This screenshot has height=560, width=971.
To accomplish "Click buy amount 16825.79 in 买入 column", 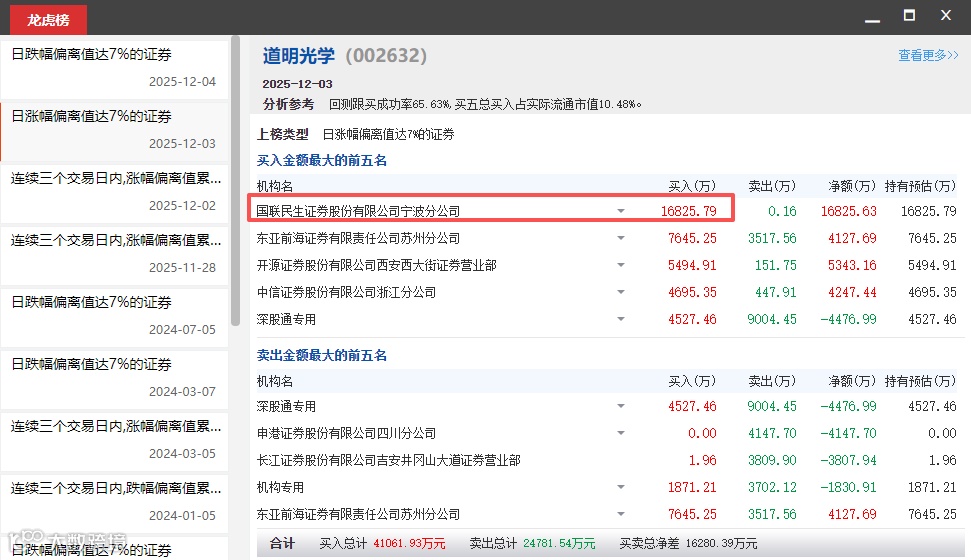I will (x=689, y=211).
